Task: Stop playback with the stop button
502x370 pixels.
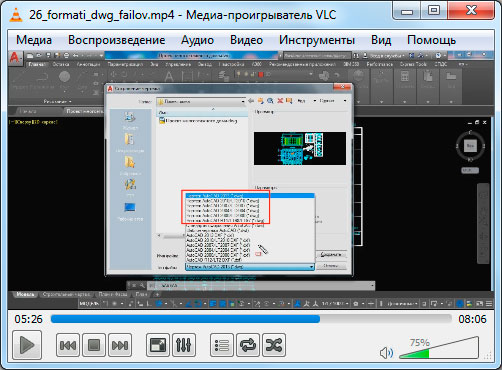Action: (94, 345)
